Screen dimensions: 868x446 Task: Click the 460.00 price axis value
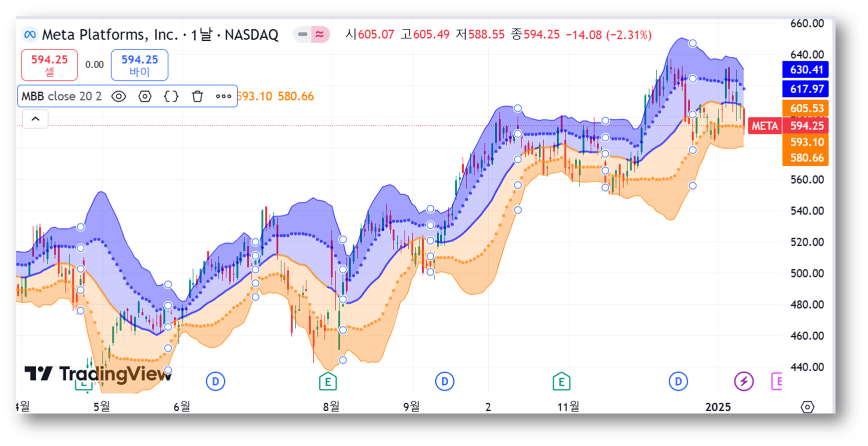click(807, 335)
